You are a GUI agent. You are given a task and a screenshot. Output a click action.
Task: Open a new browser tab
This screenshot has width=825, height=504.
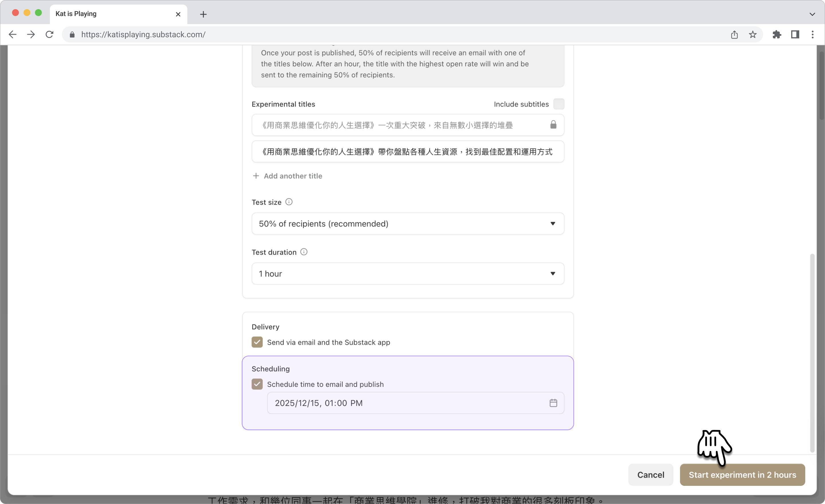pyautogui.click(x=203, y=14)
